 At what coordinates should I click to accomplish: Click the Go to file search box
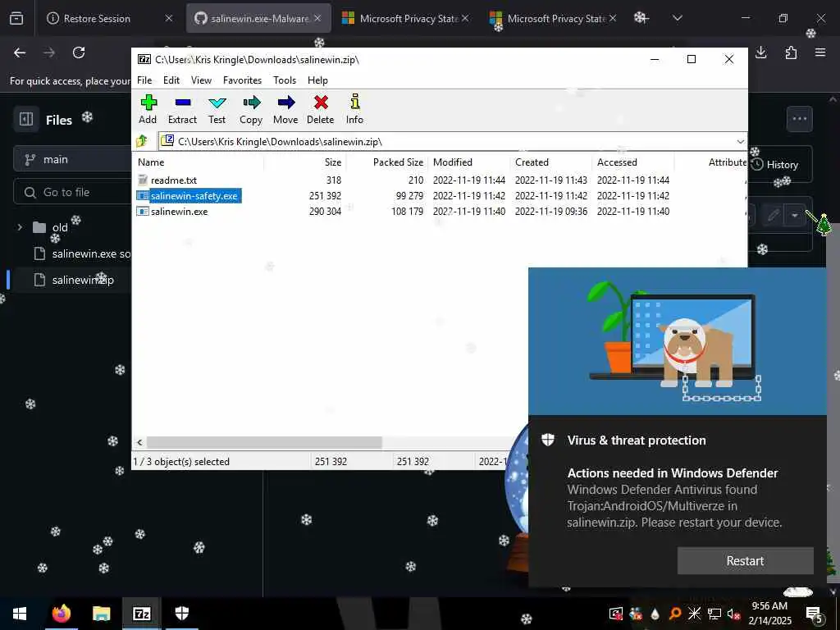tap(72, 192)
